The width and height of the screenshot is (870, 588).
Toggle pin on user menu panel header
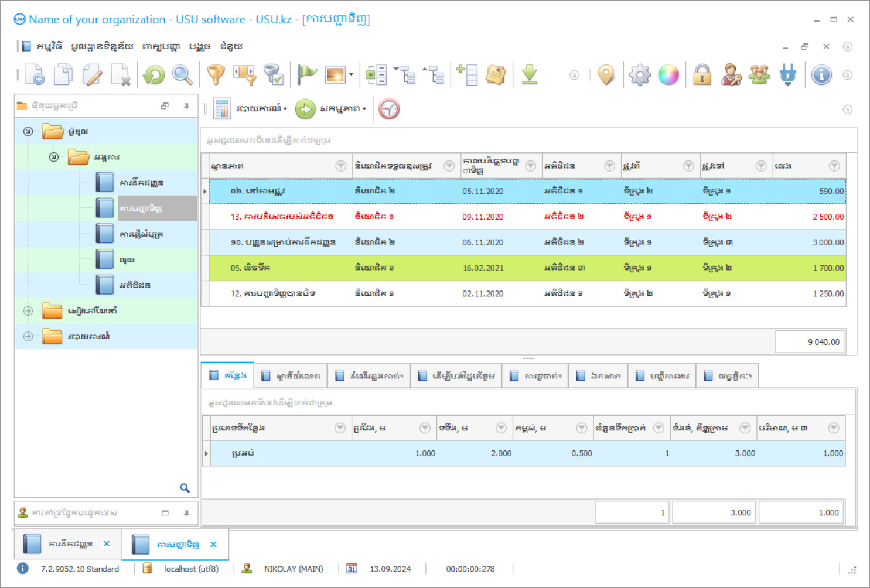(x=186, y=106)
